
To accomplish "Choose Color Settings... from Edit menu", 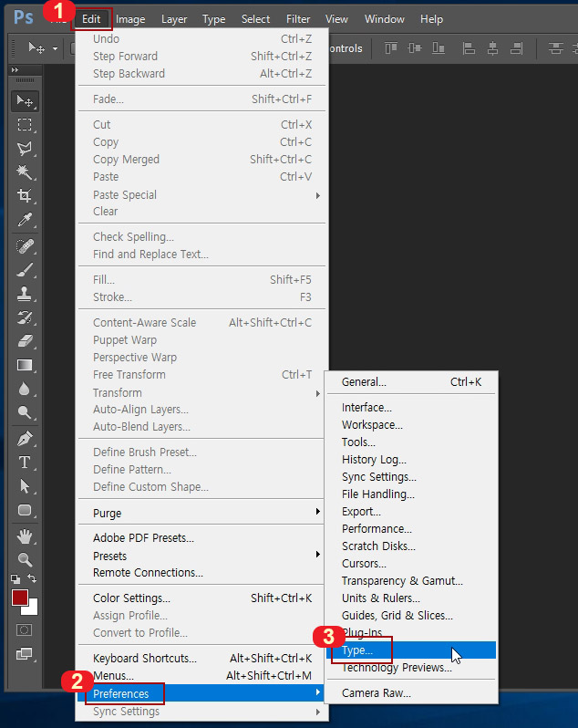I will click(x=201, y=598).
